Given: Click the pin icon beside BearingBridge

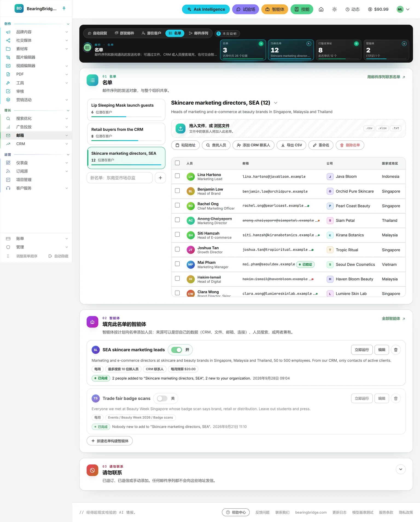Looking at the screenshot, I should pos(64,8).
